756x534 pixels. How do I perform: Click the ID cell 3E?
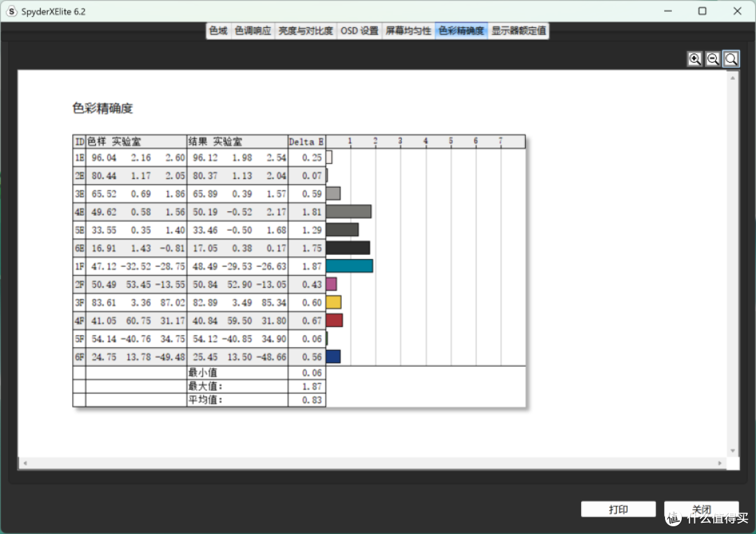80,195
